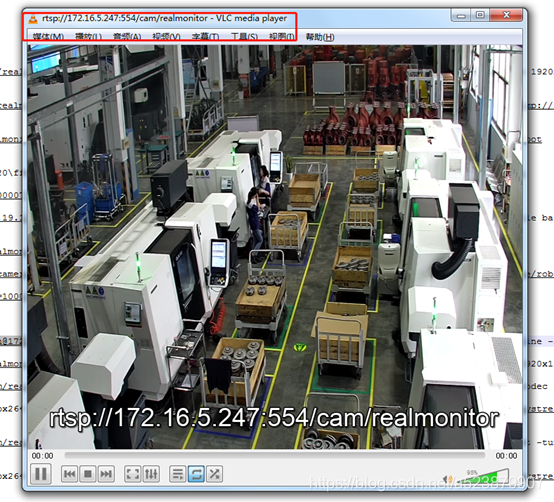Pause the RTSP stream playback
This screenshot has height=502, width=554.
41,474
